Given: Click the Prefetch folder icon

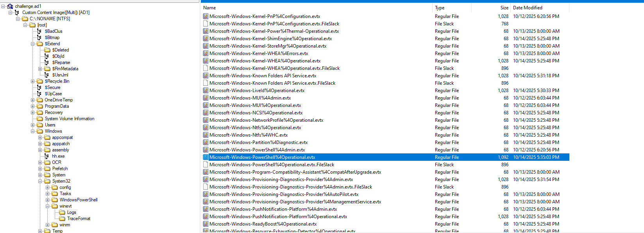Looking at the screenshot, I should (47, 169).
